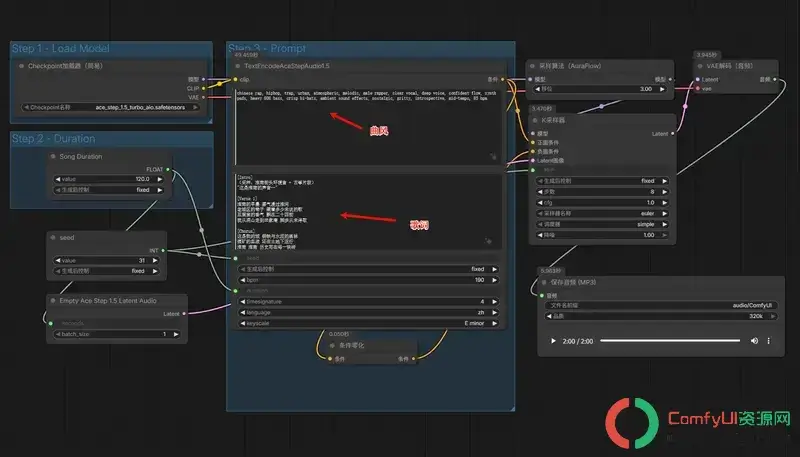Grab the Step 3 group resize corner handle

click(511, 408)
